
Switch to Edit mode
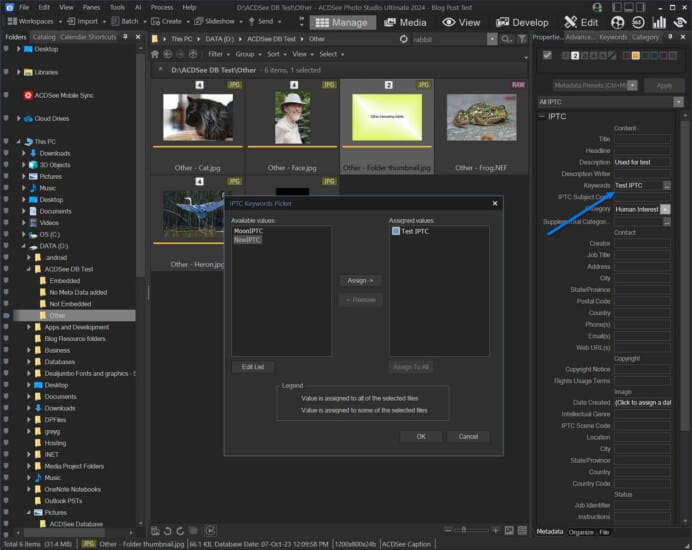pos(582,21)
